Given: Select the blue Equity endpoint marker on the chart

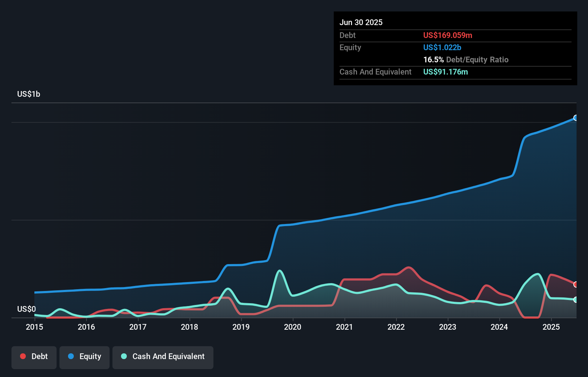Looking at the screenshot, I should [576, 118].
